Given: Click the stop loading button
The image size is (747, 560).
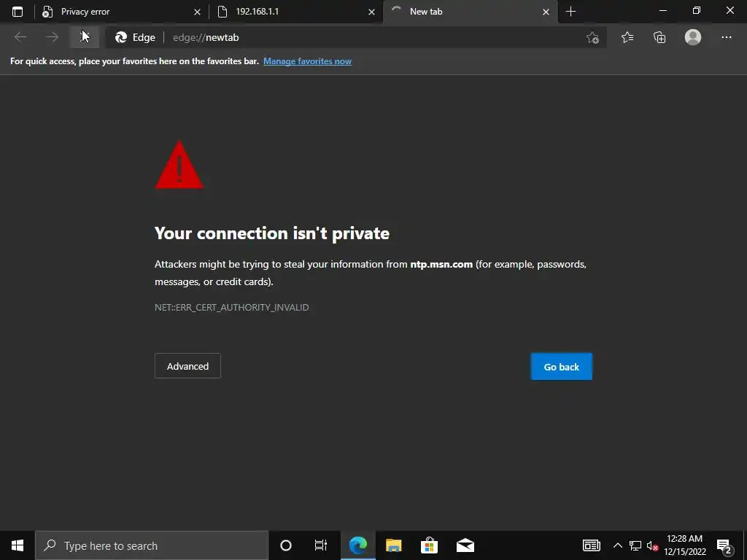Looking at the screenshot, I should (85, 37).
